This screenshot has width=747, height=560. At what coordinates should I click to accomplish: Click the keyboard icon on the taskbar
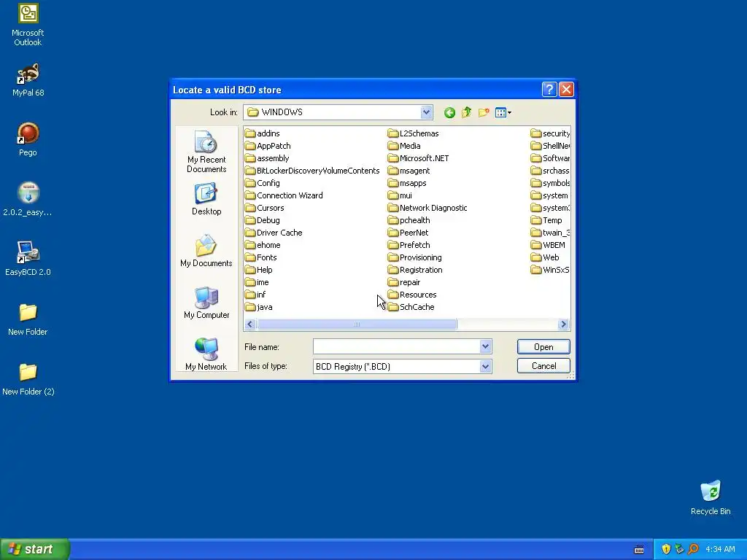(x=639, y=550)
